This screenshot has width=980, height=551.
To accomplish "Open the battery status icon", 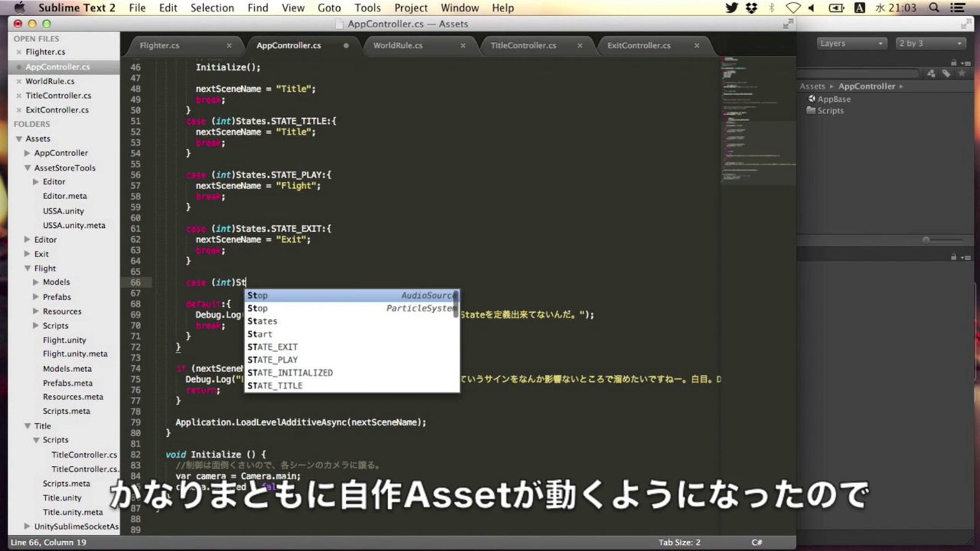I will (836, 8).
